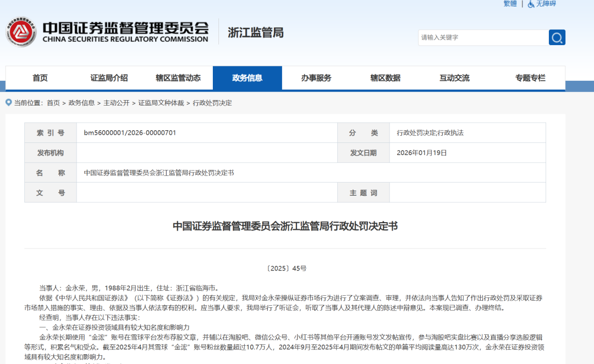Open 政务信息 from the breadcrumb trail
594x364 pixels.
(81, 103)
